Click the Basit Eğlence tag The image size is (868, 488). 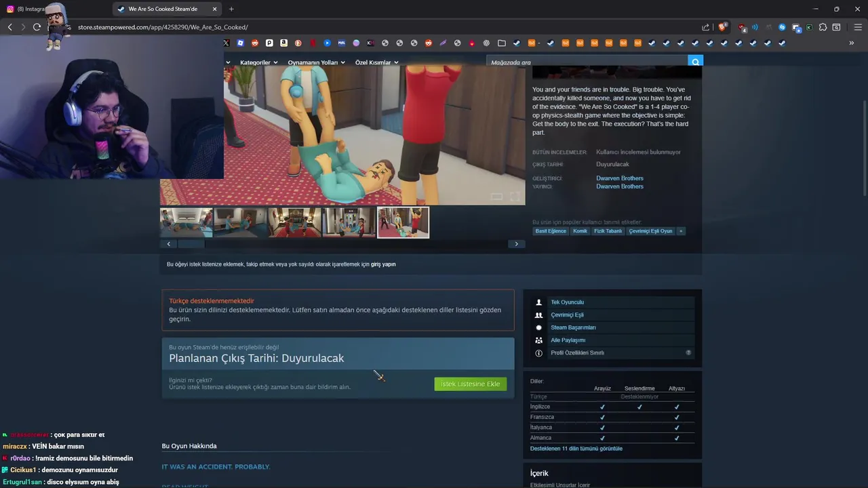click(551, 231)
